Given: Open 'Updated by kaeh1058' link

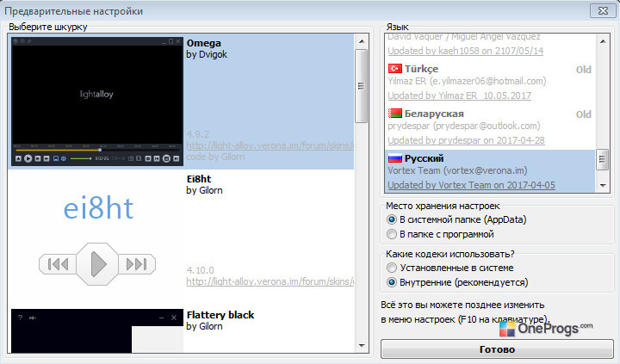Looking at the screenshot, I should point(465,51).
